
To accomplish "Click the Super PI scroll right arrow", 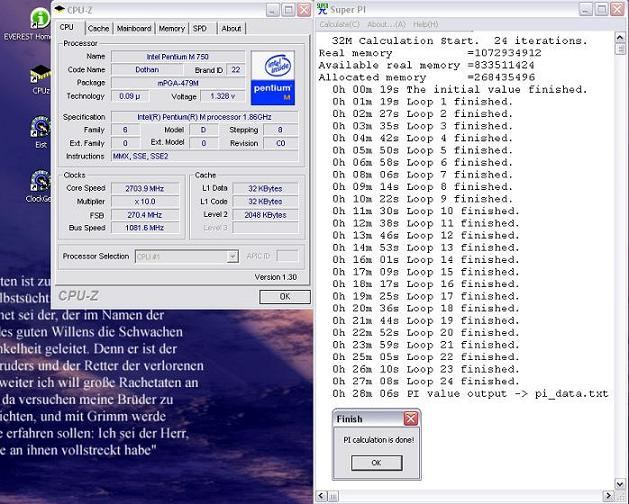I will click(609, 496).
